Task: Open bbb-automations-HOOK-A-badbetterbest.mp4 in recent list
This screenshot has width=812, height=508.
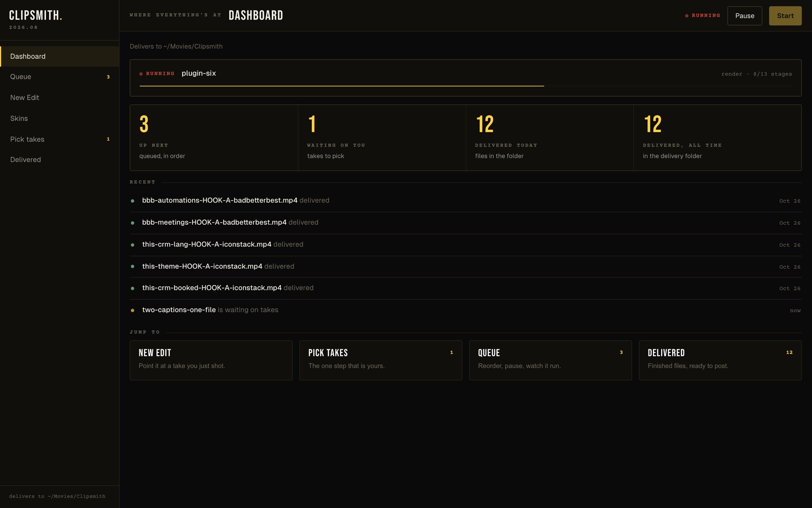Action: click(x=466, y=200)
